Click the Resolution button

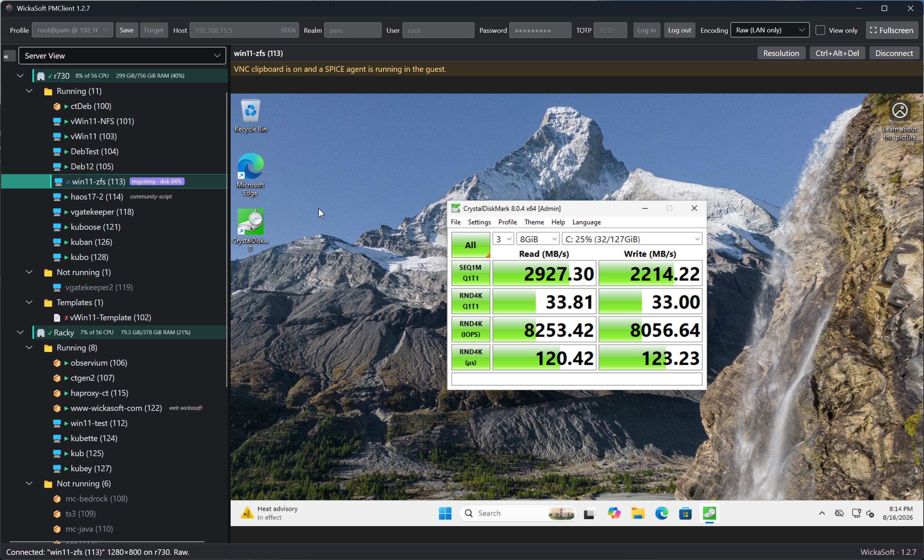(781, 53)
